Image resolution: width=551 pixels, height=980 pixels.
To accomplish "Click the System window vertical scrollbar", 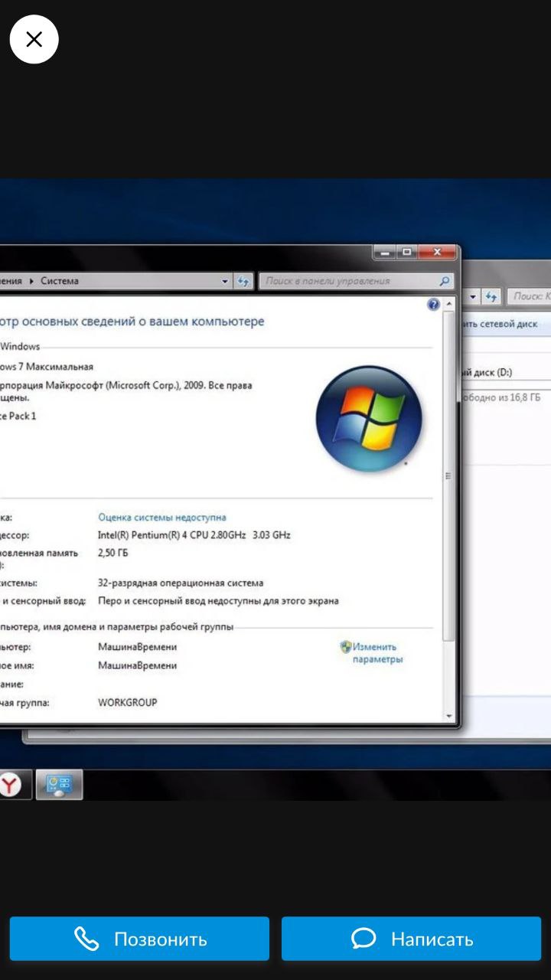I will pos(448,475).
